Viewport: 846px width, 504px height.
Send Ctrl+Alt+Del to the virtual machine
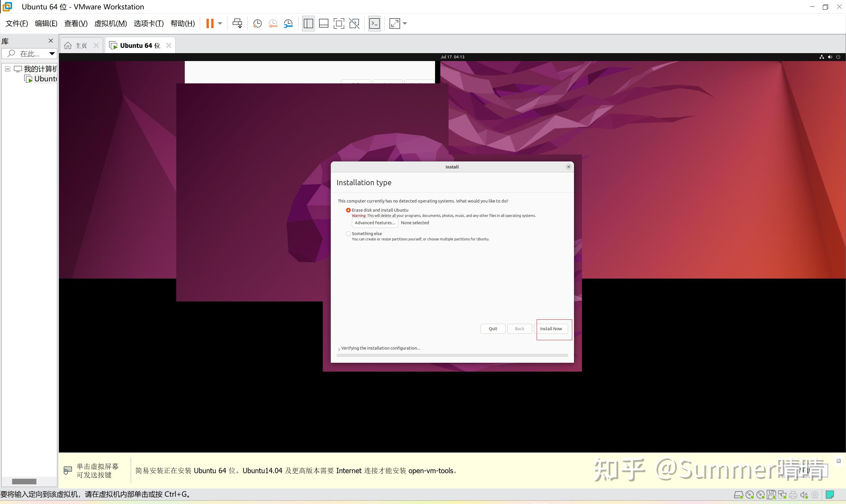click(237, 23)
